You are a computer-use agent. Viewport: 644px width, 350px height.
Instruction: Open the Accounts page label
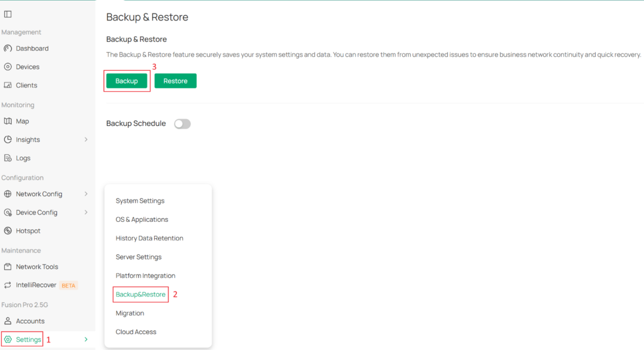coord(30,321)
